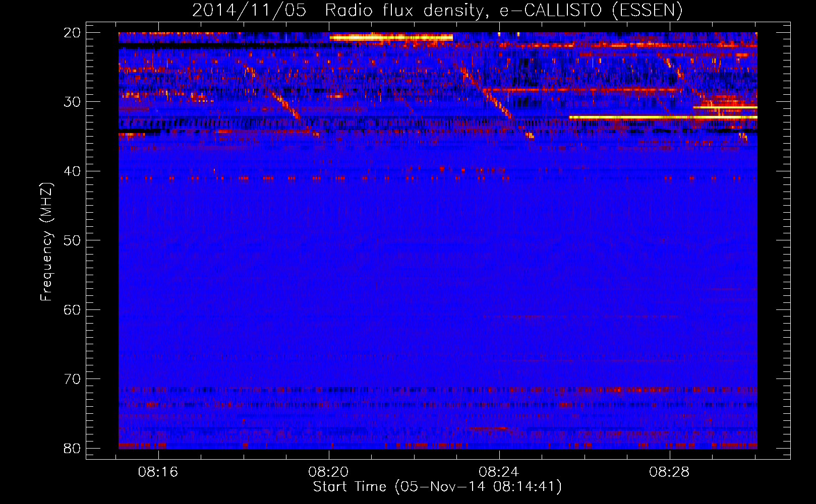Click the 08:24 time tick label
This screenshot has width=816, height=504.
tap(499, 472)
